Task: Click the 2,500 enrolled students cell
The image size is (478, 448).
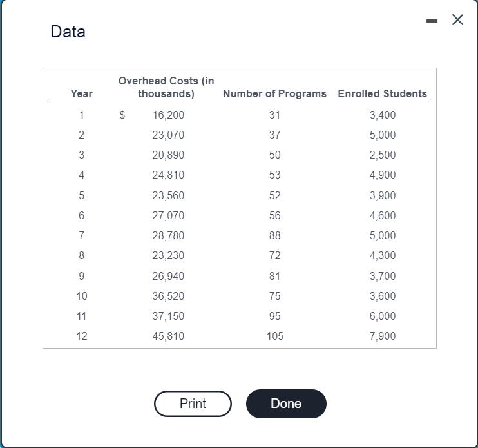Action: 383,155
